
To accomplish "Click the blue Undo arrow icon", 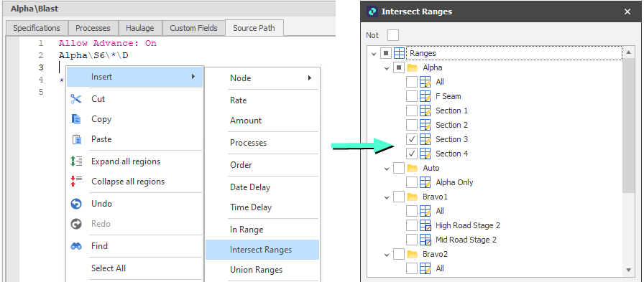I will pos(76,204).
